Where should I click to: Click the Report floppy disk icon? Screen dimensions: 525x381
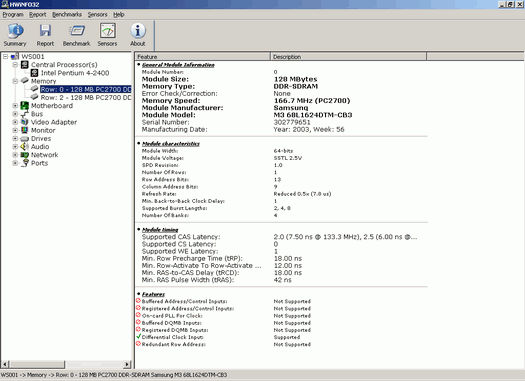pos(45,31)
